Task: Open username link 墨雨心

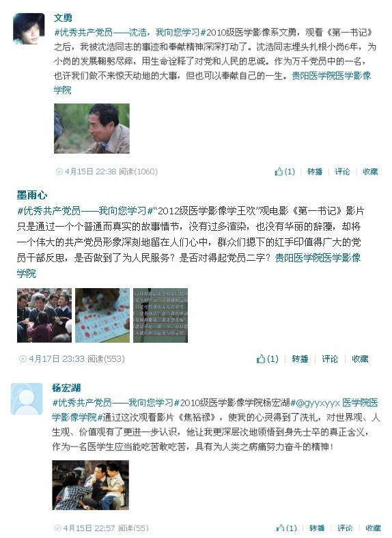Action: [32, 195]
